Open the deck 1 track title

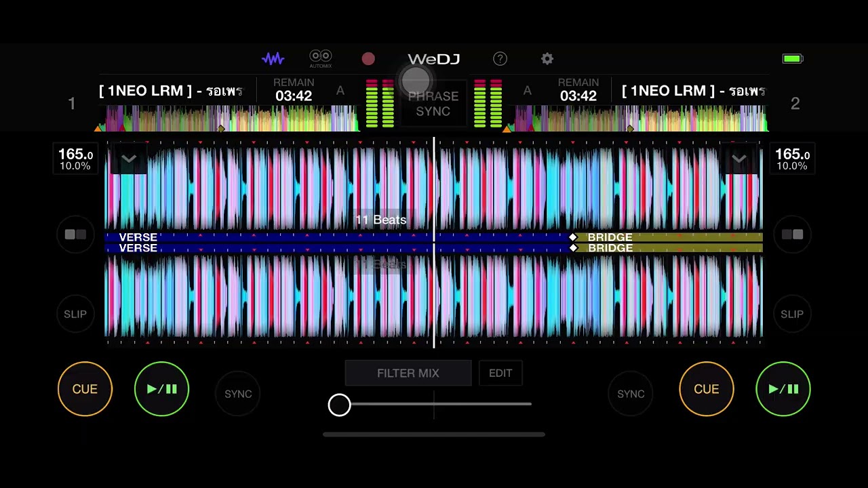[x=171, y=91]
